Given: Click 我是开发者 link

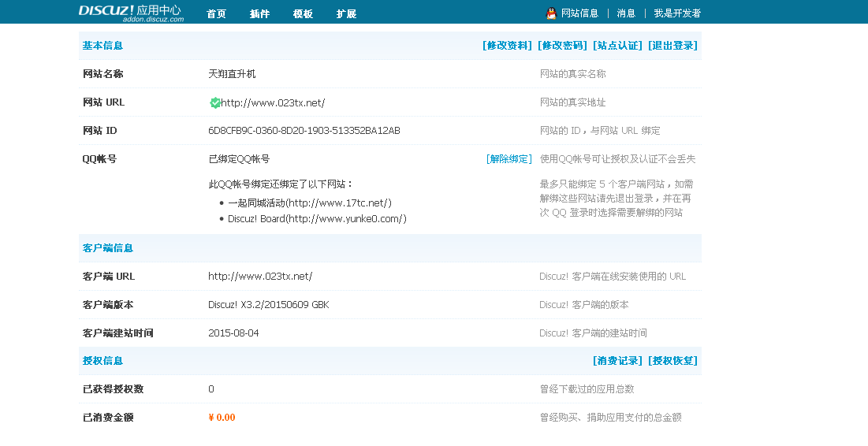Looking at the screenshot, I should pos(677,13).
